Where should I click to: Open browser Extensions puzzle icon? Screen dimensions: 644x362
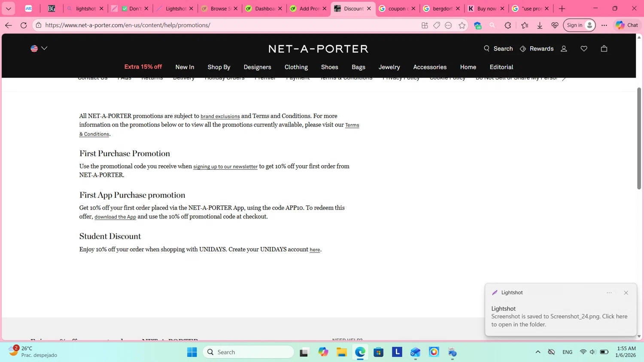click(x=508, y=25)
